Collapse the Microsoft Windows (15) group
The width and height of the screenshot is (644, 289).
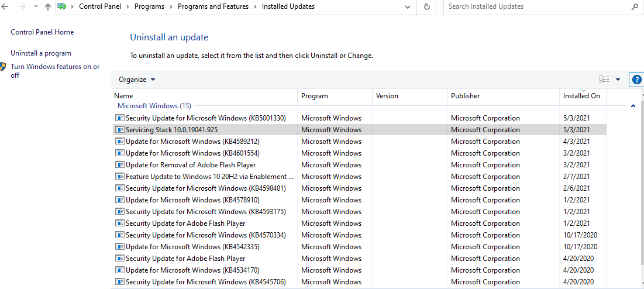(x=633, y=106)
